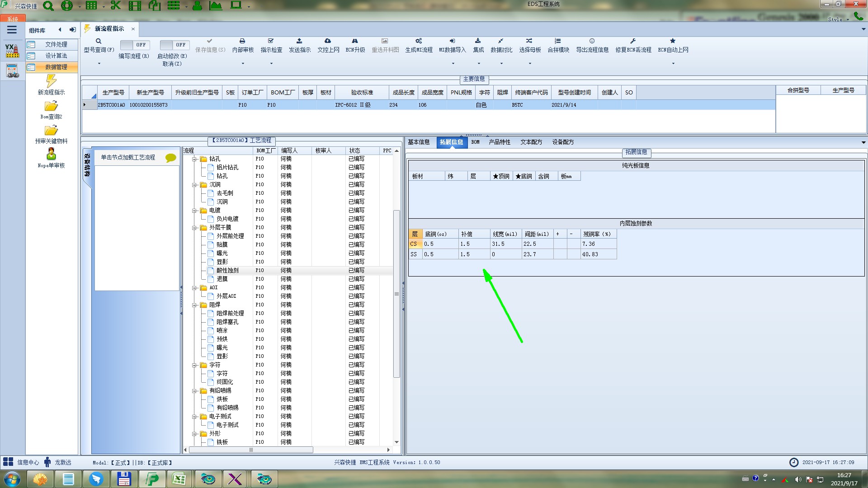Click the 发送指示 upload icon
Screen dimensions: 868x488
(x=299, y=41)
